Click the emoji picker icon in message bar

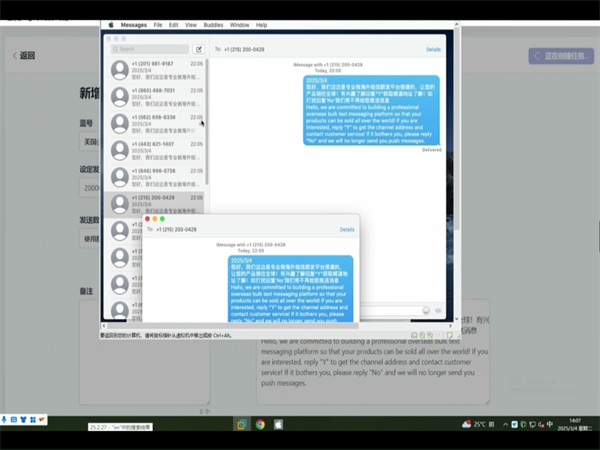tap(427, 310)
